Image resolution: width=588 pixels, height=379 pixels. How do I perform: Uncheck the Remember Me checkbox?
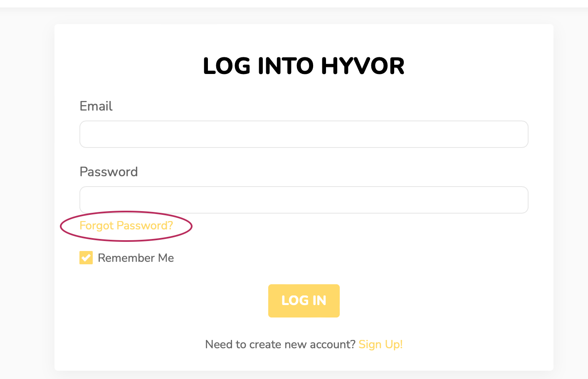[86, 258]
